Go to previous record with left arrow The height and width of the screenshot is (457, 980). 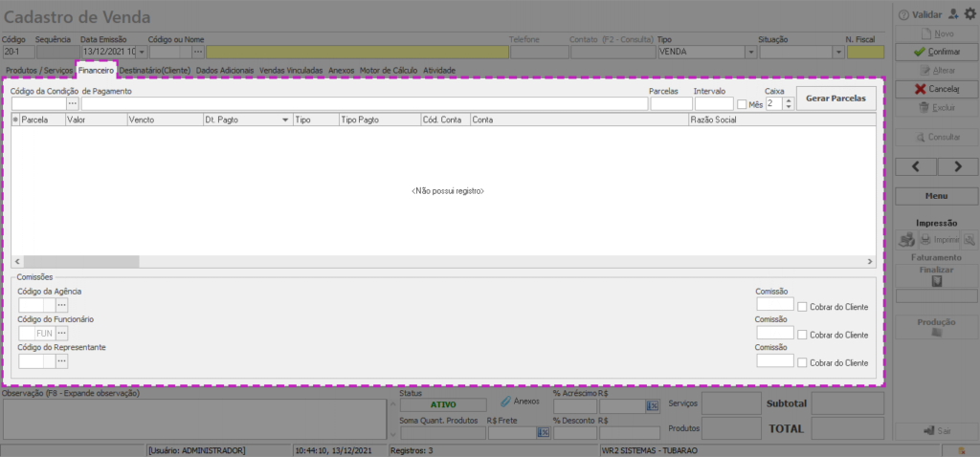pos(916,166)
